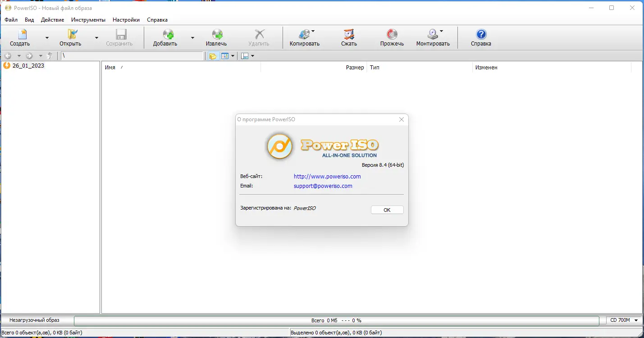644x338 pixels.
Task: Open the CD 700M media size dropdown
Action: [x=624, y=320]
